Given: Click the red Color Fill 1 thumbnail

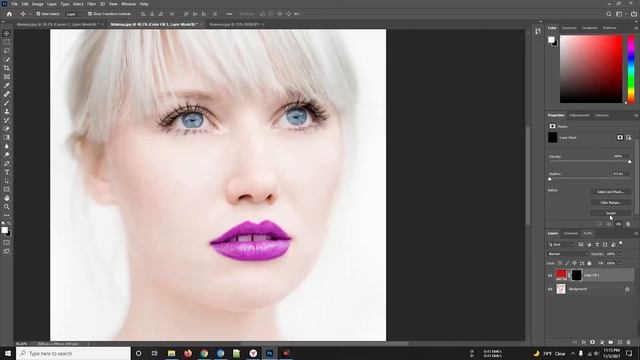Looking at the screenshot, I should (x=561, y=275).
